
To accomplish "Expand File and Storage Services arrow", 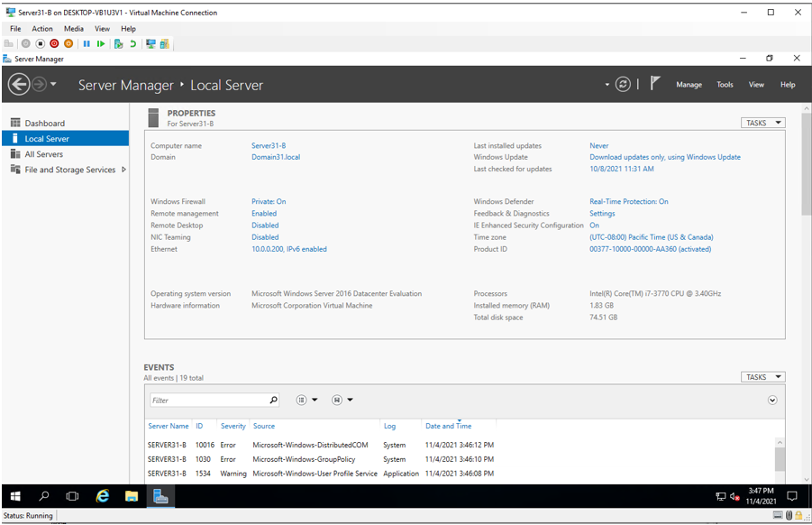I will click(x=123, y=170).
